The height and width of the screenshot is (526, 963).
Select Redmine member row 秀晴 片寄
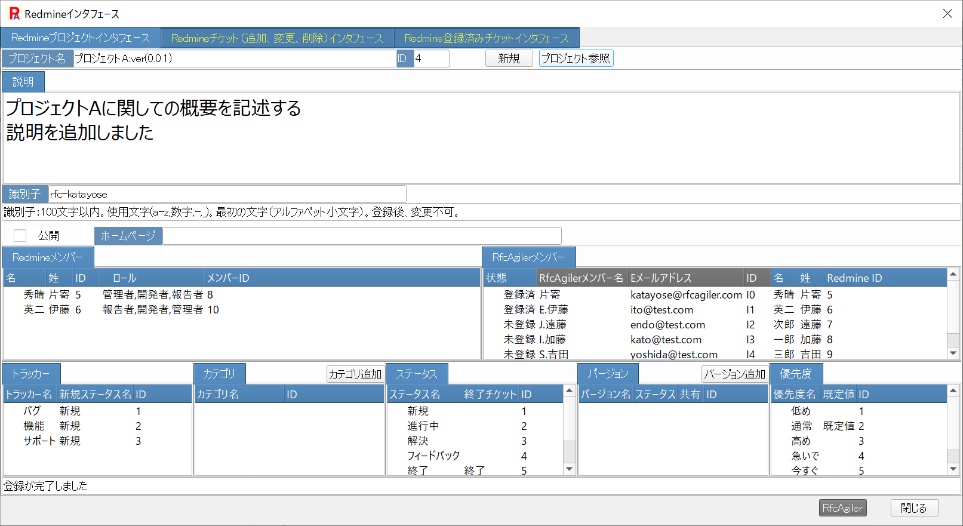(x=241, y=295)
